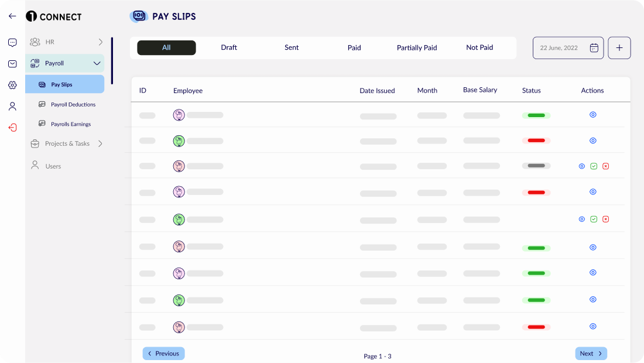Image resolution: width=644 pixels, height=363 pixels.
Task: View the green-status row with green avatar
Action: [x=592, y=299]
